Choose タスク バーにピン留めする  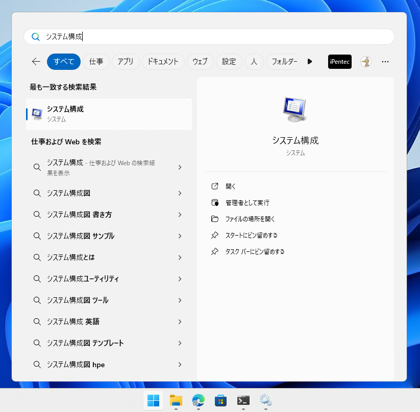pyautogui.click(x=255, y=252)
